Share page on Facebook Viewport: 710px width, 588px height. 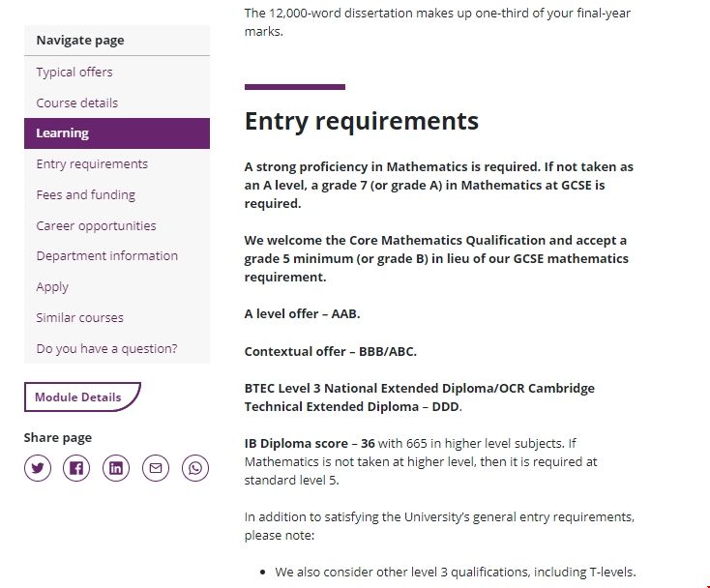[76, 469]
